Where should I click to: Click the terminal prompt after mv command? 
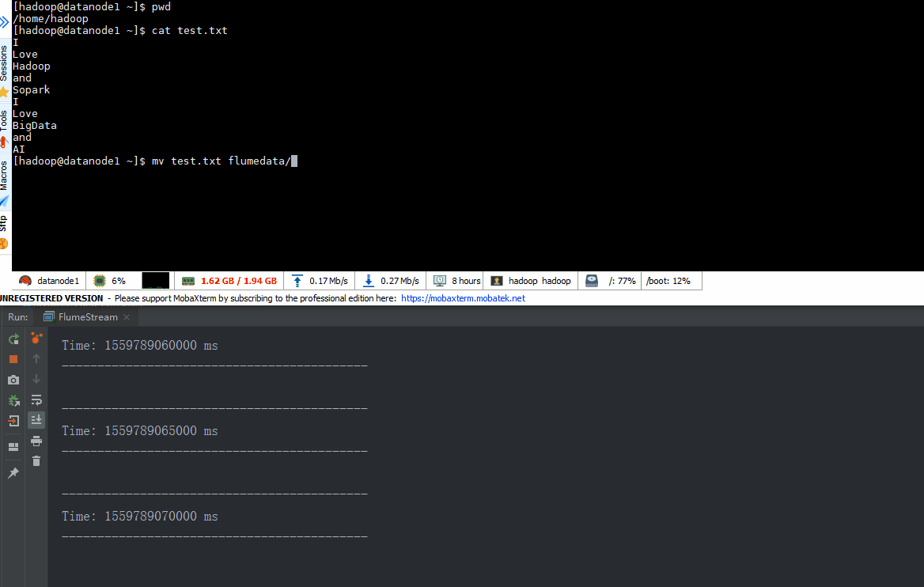294,161
